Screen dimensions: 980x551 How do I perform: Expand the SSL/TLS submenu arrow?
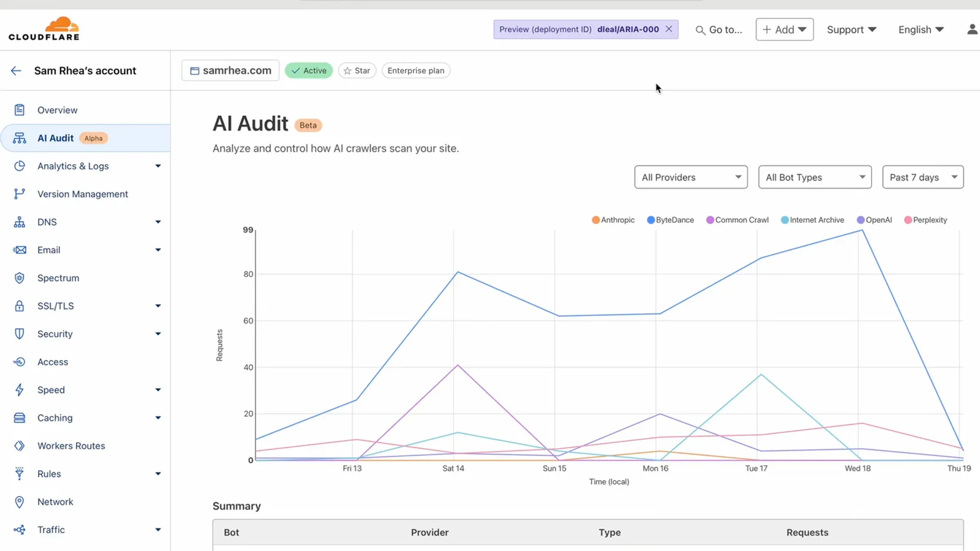[158, 306]
